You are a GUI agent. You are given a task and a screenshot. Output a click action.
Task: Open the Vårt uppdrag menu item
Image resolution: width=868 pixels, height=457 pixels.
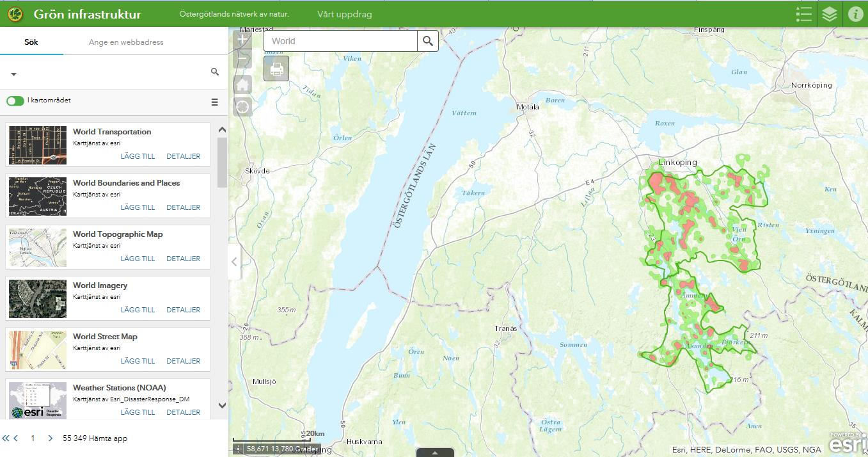click(344, 14)
